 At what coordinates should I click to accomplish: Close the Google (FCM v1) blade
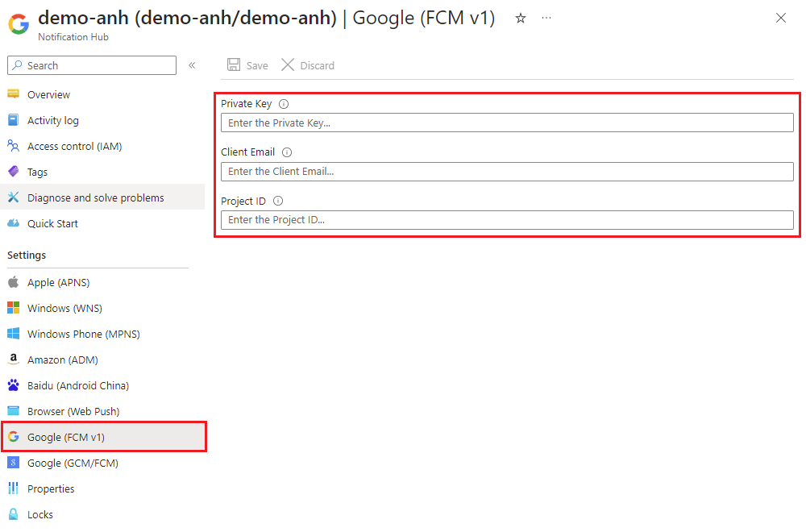click(x=781, y=18)
